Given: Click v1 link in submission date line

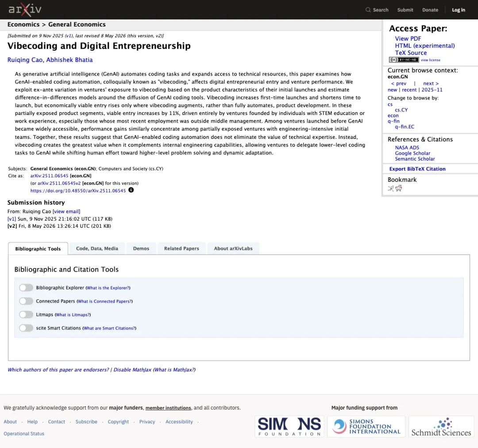Looking at the screenshot, I should tap(68, 36).
